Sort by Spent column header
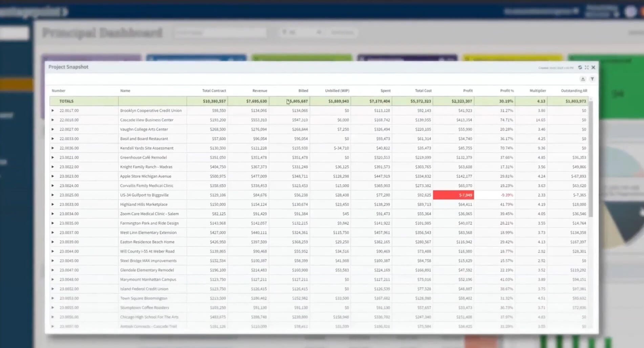This screenshot has height=348, width=644. click(385, 91)
